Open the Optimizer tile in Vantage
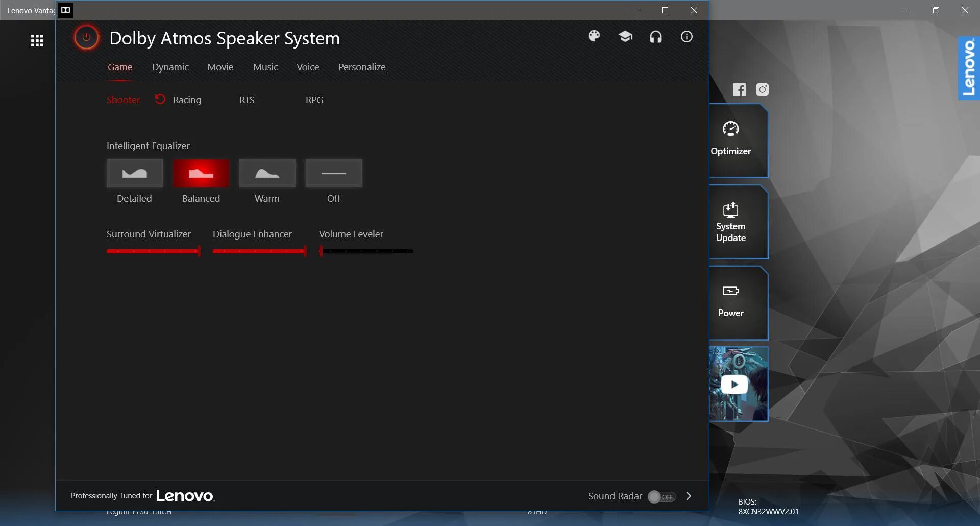The image size is (980, 526). coord(738,141)
